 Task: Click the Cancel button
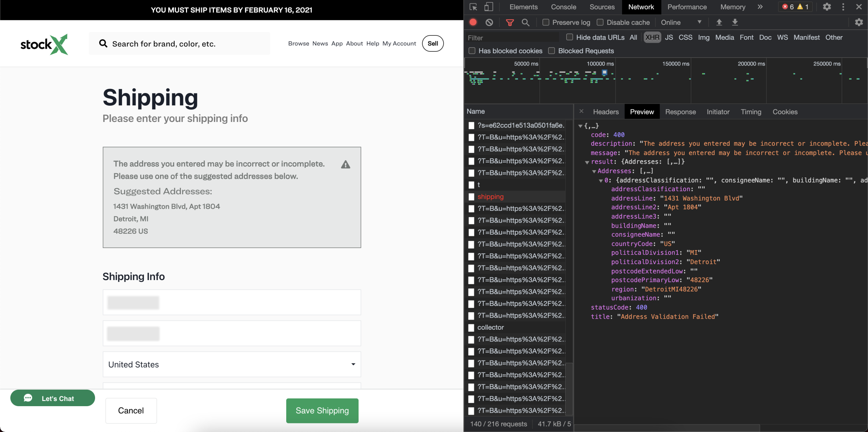(x=131, y=410)
